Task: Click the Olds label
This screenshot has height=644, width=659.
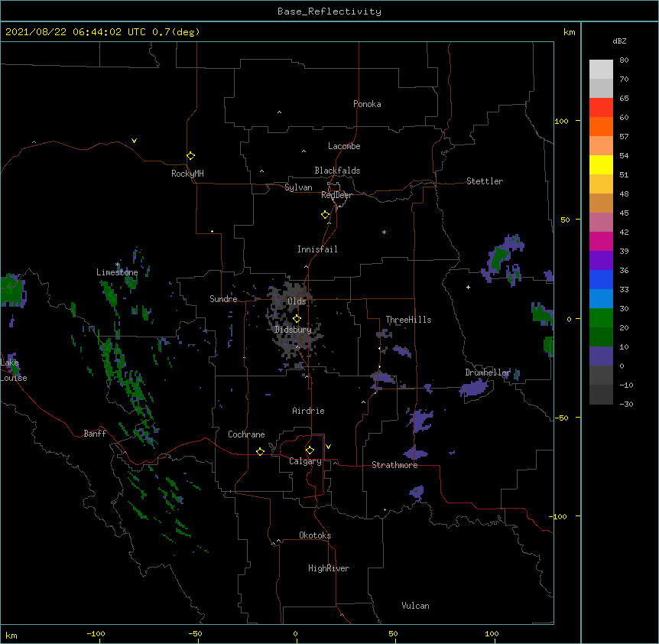Action: (x=297, y=301)
